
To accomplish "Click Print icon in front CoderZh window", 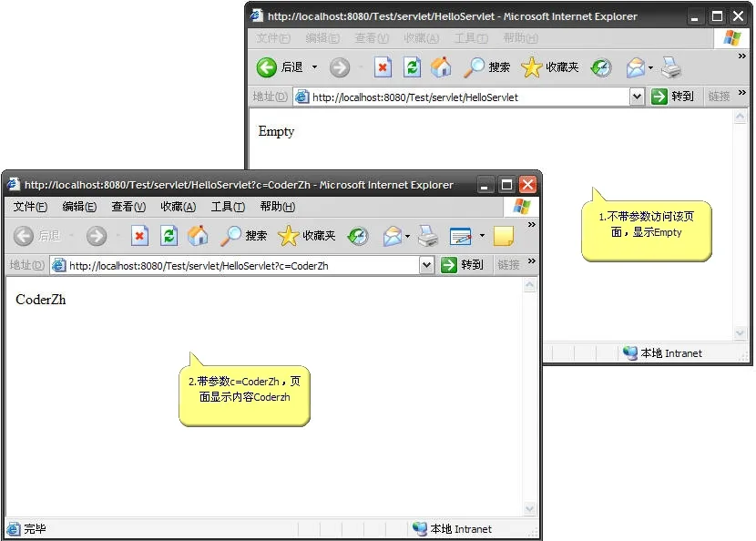I will click(428, 236).
